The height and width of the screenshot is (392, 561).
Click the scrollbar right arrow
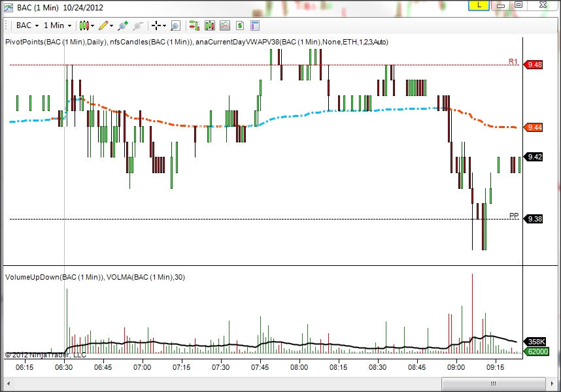552,384
